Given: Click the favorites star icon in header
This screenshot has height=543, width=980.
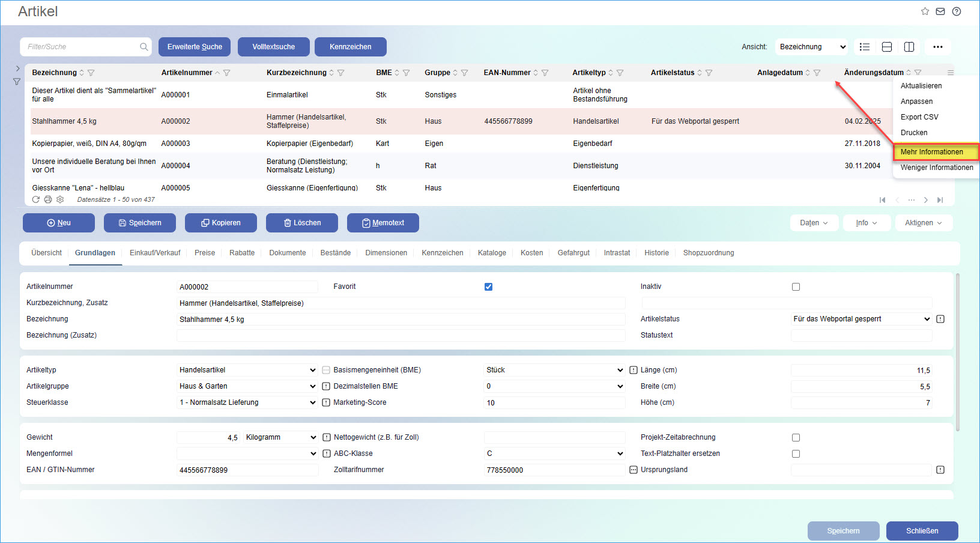Looking at the screenshot, I should click(x=925, y=11).
